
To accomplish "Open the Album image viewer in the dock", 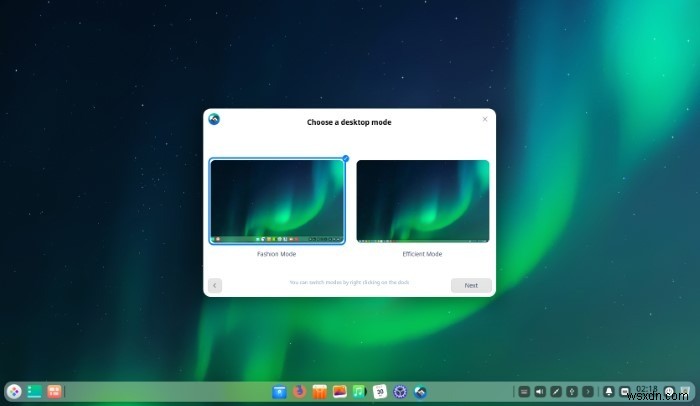I will coord(340,392).
